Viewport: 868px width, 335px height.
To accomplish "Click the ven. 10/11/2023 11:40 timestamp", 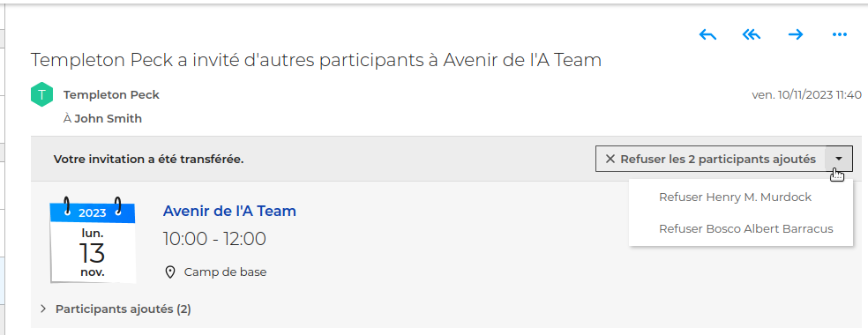I will 806,94.
